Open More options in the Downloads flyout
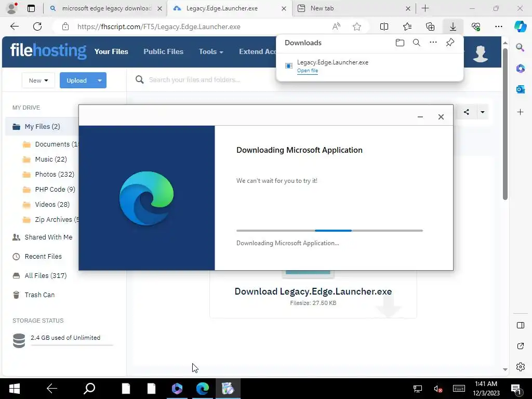 [x=433, y=43]
